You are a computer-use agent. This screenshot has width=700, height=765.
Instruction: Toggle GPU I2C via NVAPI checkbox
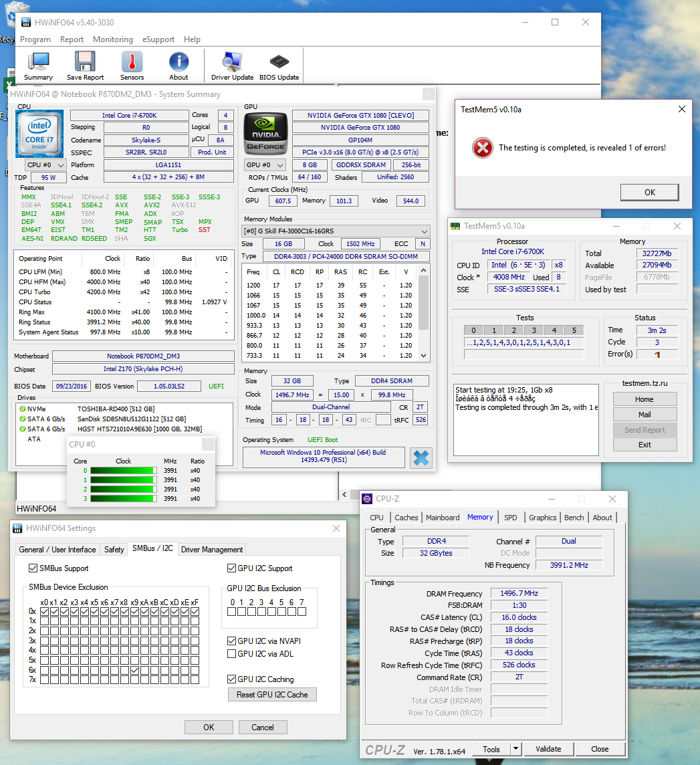point(232,641)
